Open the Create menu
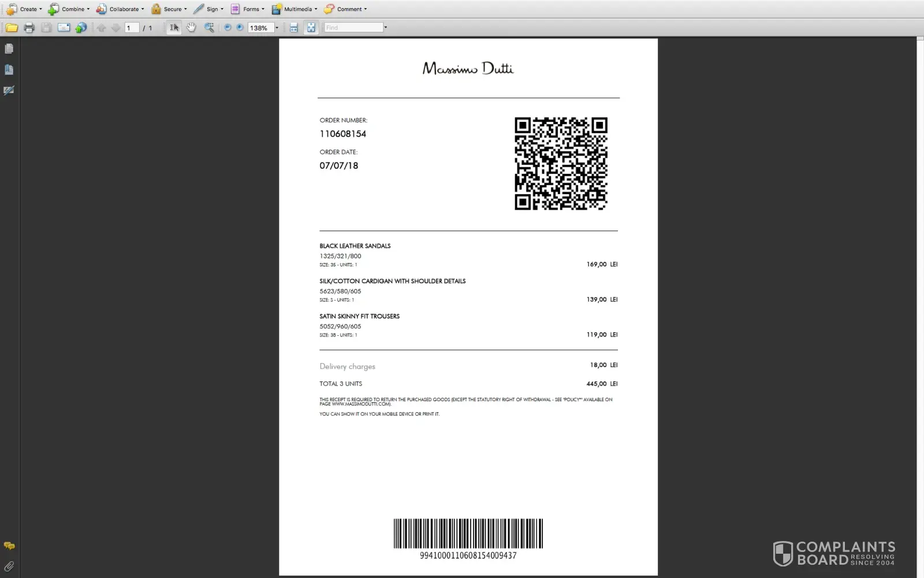 click(x=24, y=9)
